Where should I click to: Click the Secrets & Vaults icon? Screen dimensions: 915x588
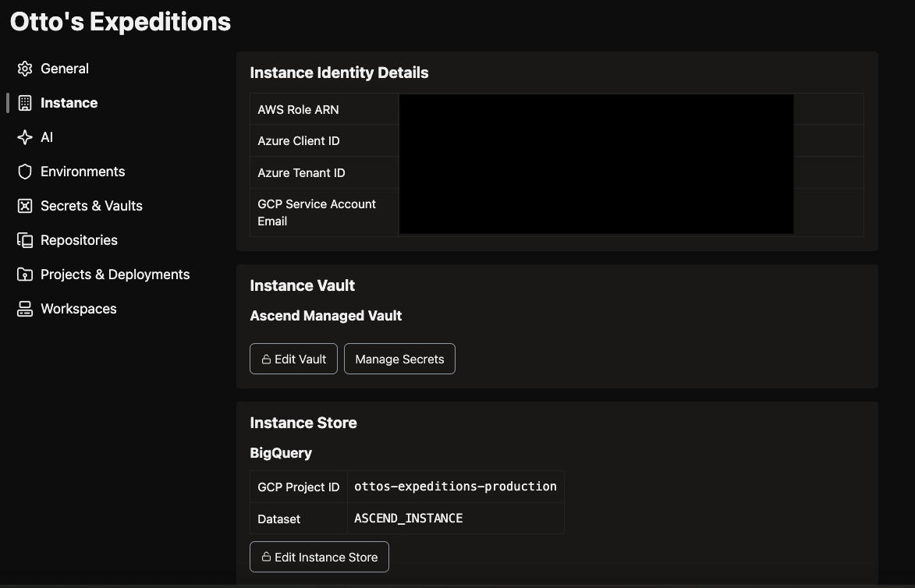(x=24, y=206)
